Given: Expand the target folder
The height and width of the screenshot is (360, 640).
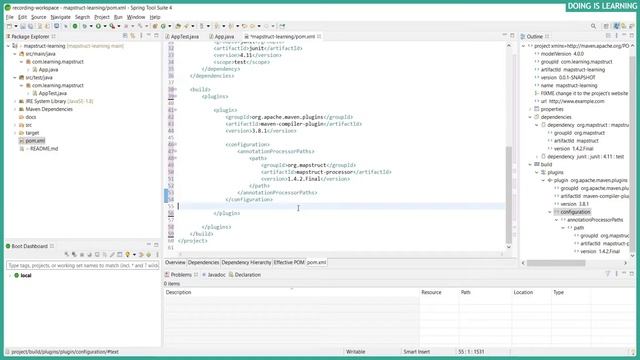Looking at the screenshot, I should (15, 133).
